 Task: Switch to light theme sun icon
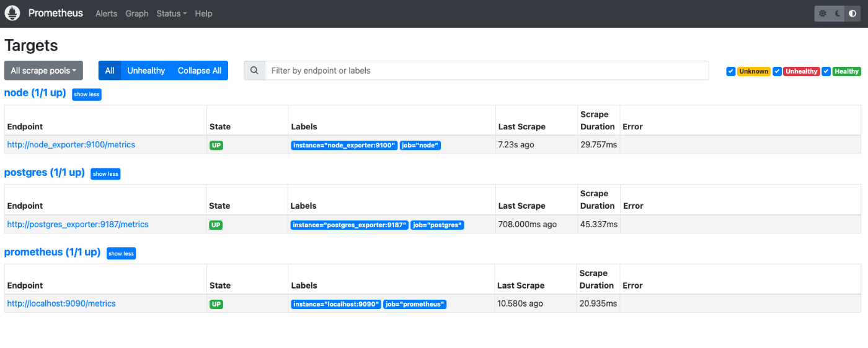822,14
